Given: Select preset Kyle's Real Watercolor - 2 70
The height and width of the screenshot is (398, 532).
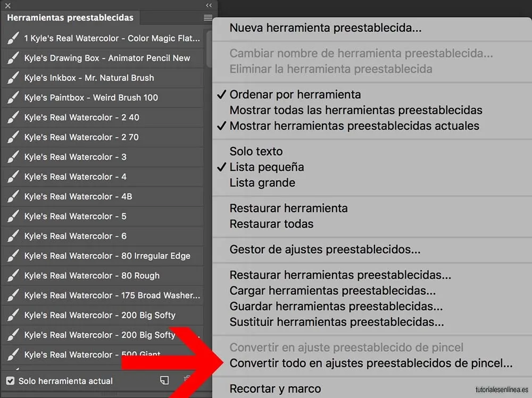Looking at the screenshot, I should [x=103, y=137].
